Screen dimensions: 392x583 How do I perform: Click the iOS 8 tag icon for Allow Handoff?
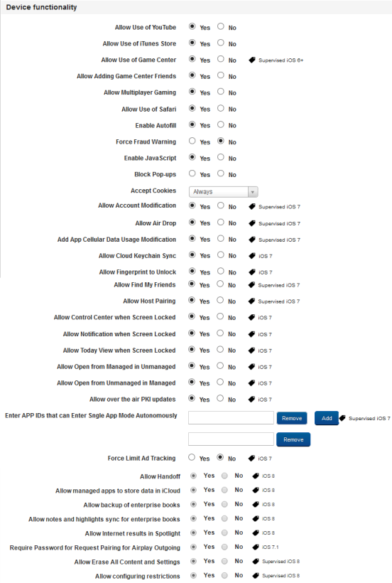(x=256, y=476)
